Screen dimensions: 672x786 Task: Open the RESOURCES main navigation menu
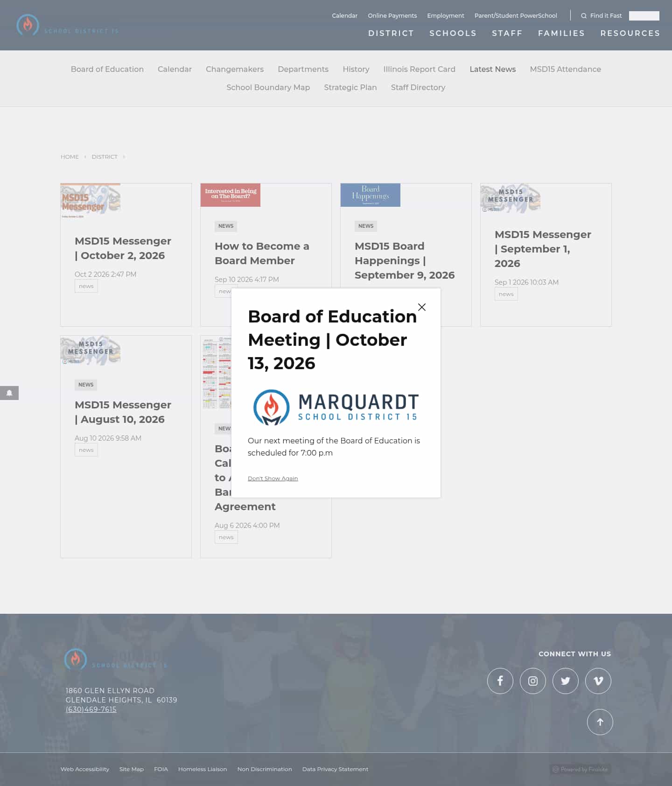coord(630,33)
